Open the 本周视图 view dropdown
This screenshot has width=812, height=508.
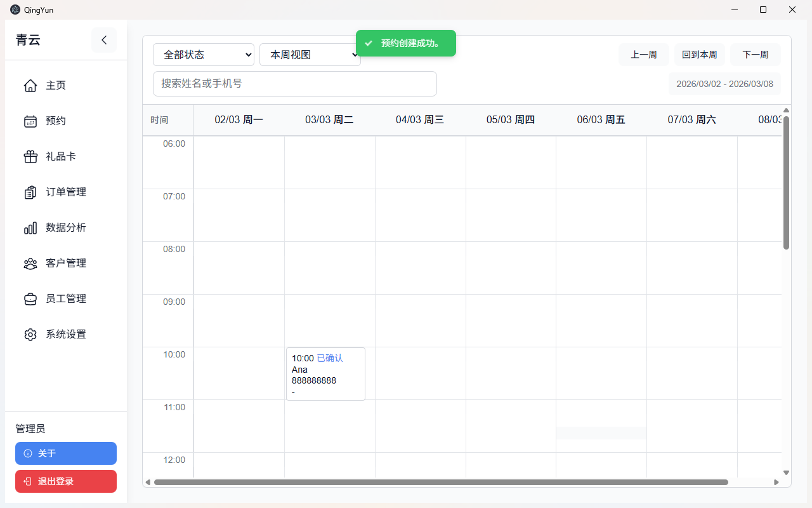click(310, 55)
